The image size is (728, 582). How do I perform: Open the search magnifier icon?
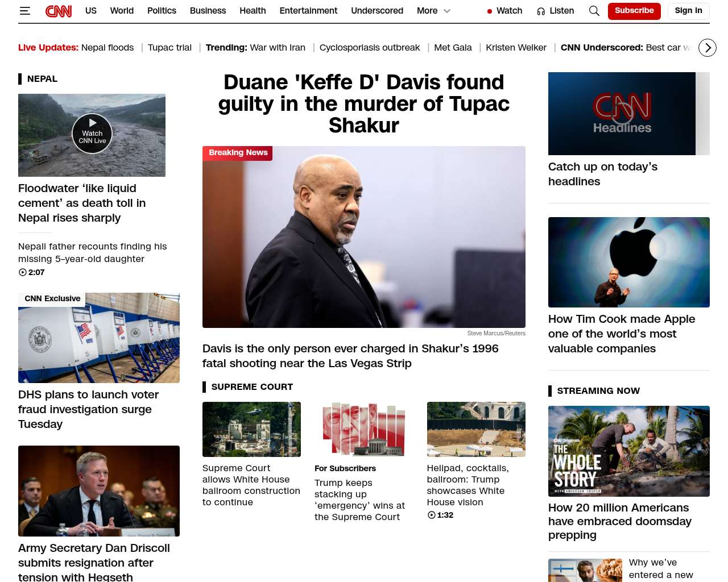pyautogui.click(x=594, y=11)
